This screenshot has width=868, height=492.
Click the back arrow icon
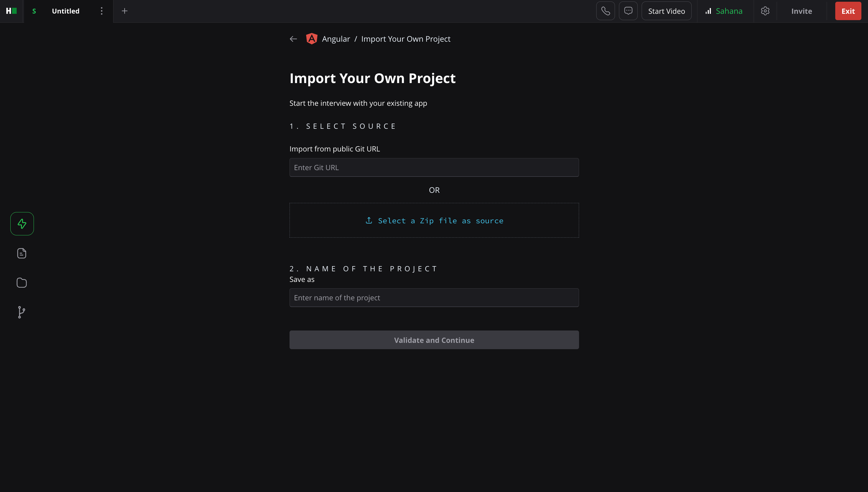click(293, 39)
